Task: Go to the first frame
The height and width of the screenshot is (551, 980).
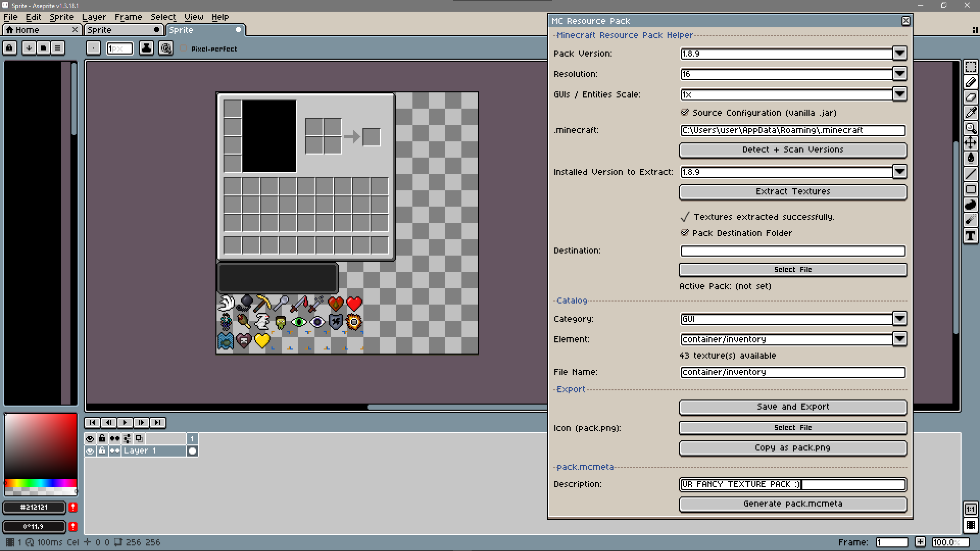Action: pos(92,422)
